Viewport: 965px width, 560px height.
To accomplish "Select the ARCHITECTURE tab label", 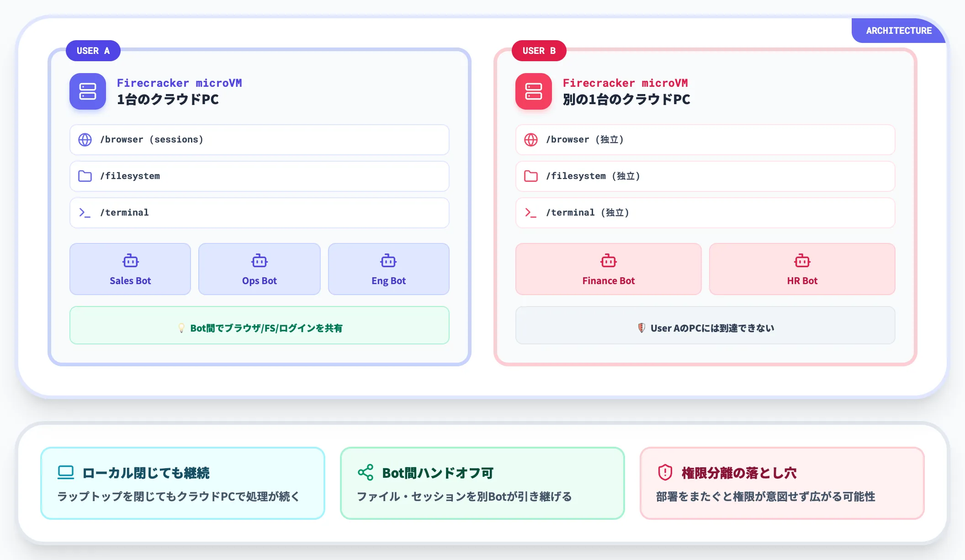I will click(899, 31).
